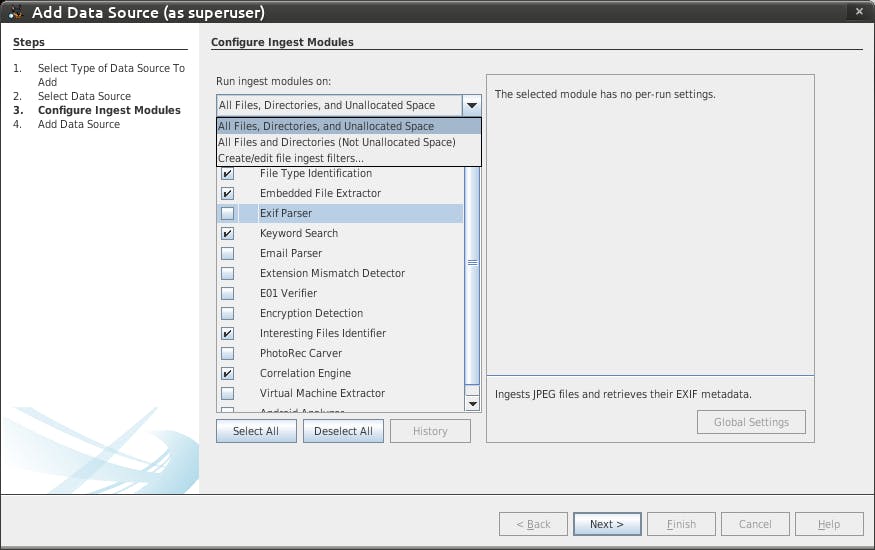This screenshot has width=875, height=550.
Task: Click step 4 Add Data Source text
Action: (79, 124)
